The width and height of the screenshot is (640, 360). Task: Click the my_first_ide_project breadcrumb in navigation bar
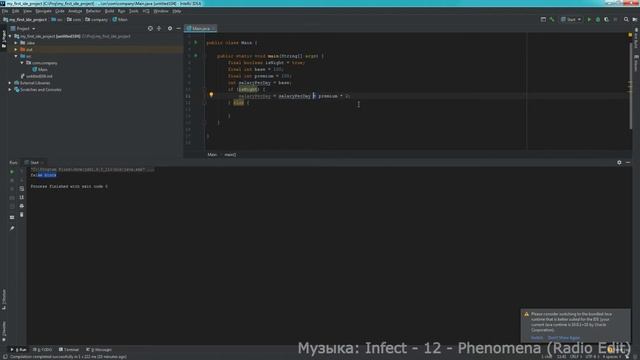click(25, 20)
